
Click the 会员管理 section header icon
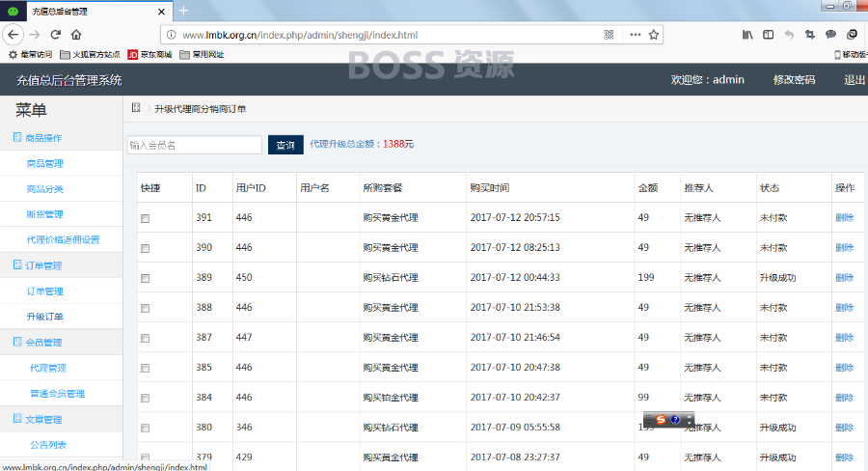[x=17, y=342]
